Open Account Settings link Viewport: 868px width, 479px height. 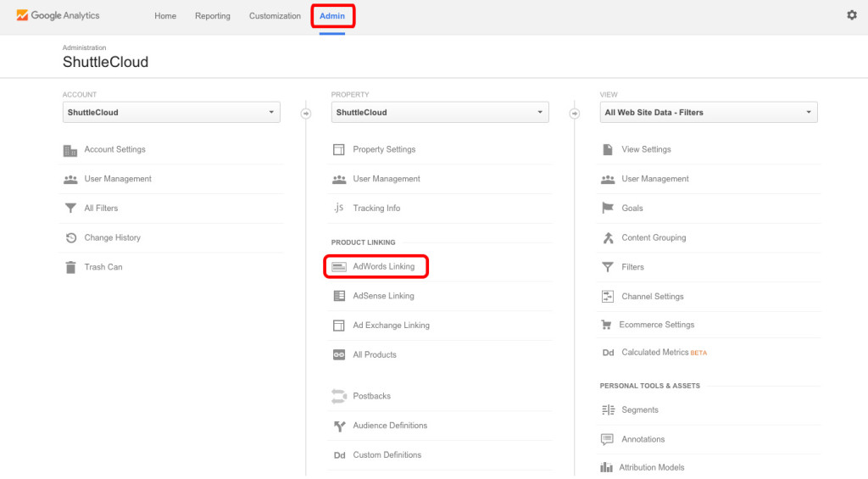[114, 149]
